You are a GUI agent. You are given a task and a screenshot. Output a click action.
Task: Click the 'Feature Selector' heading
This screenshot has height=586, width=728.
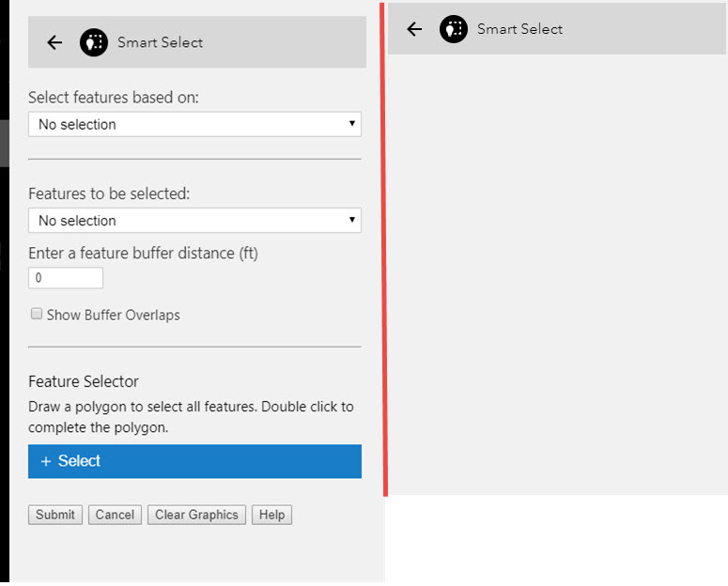[x=84, y=381]
